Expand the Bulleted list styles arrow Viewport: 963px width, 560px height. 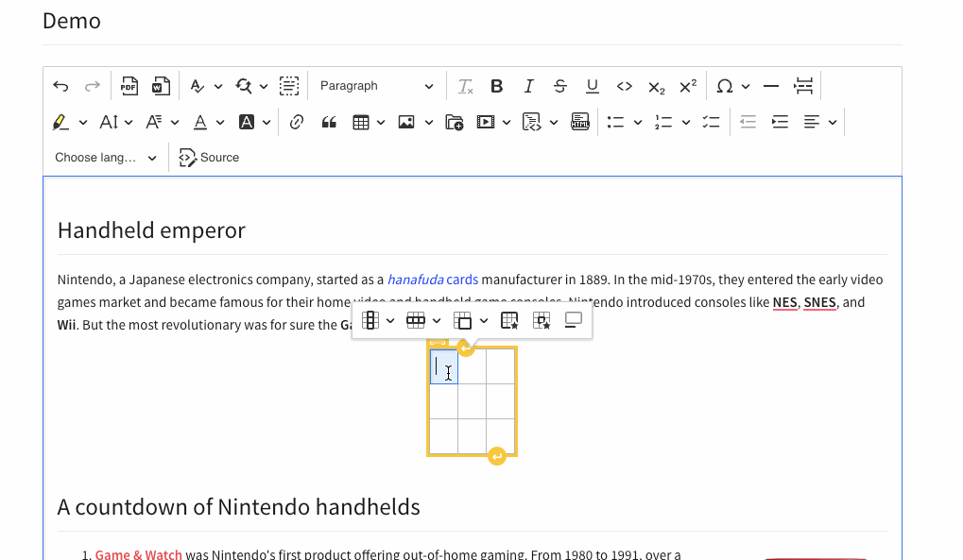(x=638, y=122)
